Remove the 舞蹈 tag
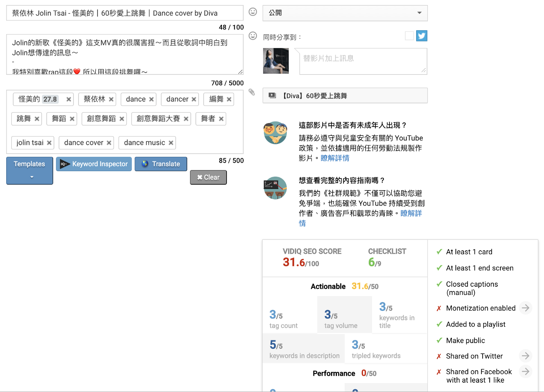 click(x=72, y=119)
